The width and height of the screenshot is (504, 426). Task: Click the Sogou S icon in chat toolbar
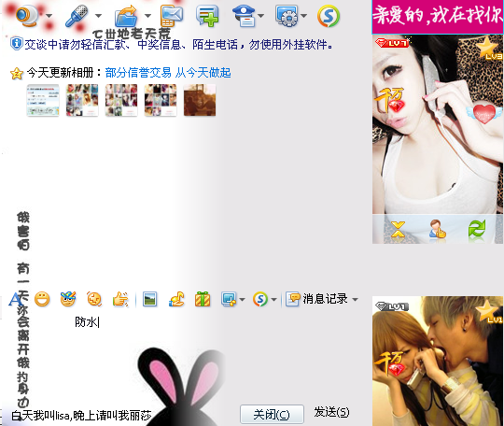(260, 299)
